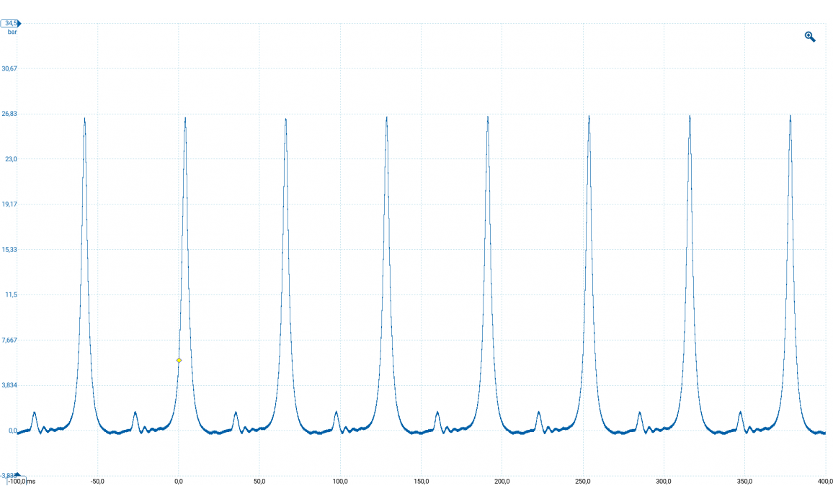Click the 150,0 time axis label
This screenshot has height=504, width=833.
coord(422,481)
